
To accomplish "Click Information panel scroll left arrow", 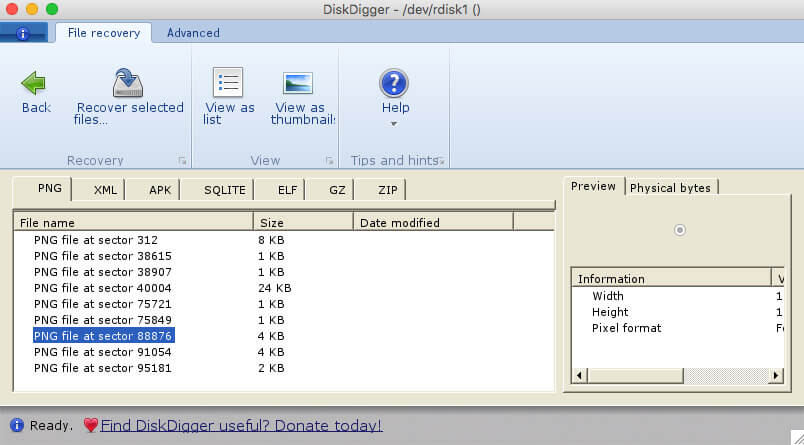I will [579, 376].
